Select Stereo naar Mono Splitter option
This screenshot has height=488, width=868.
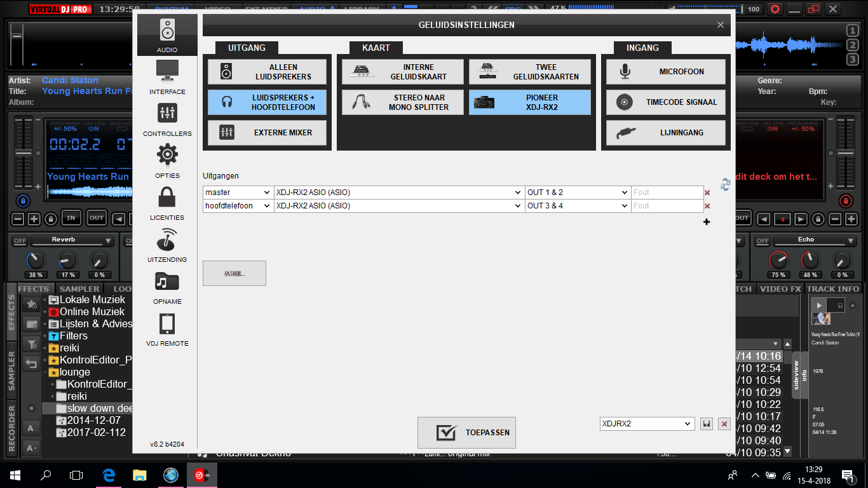403,102
